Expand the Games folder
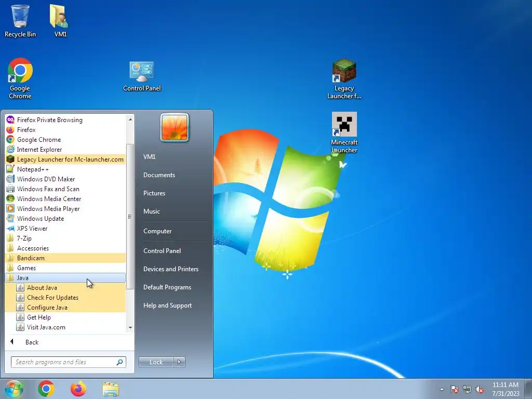Image resolution: width=532 pixels, height=399 pixels. pyautogui.click(x=65, y=268)
